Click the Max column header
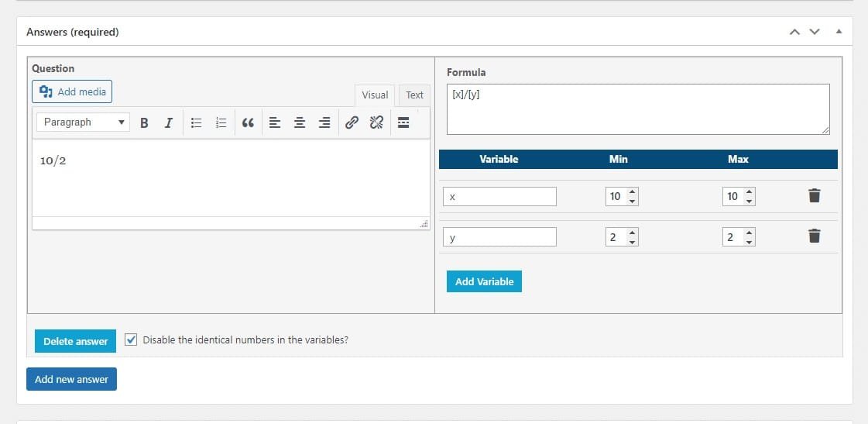Screen dimensions: 868x424 coord(738,159)
